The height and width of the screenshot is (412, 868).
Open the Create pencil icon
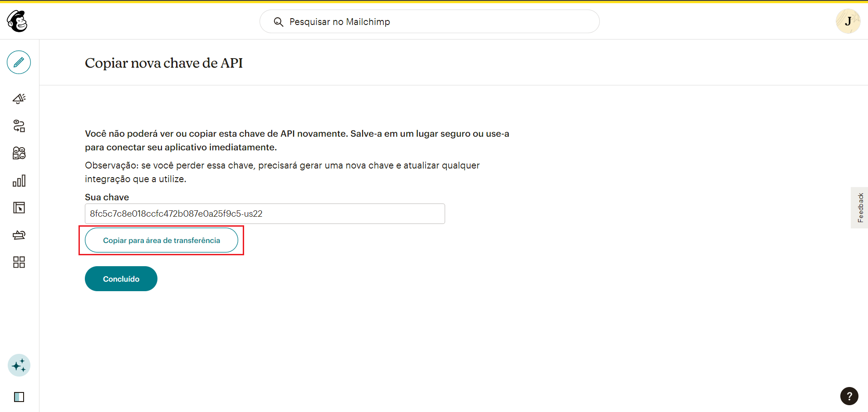(19, 62)
